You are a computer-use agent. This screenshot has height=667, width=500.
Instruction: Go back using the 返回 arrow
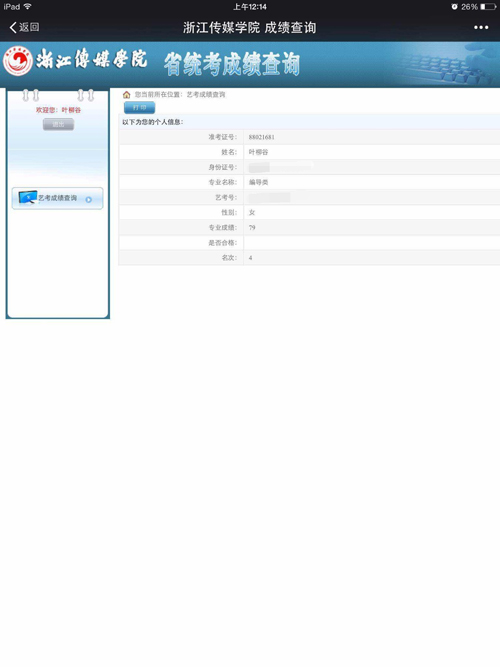(24, 28)
